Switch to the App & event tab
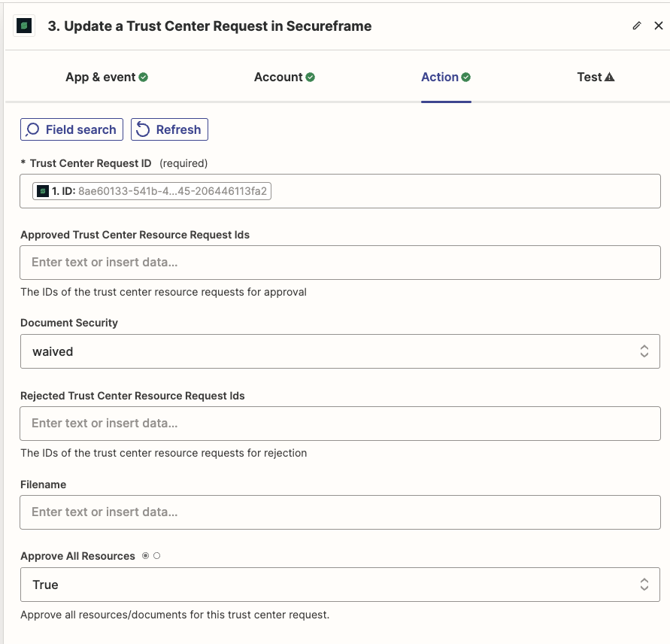The image size is (670, 644). click(x=106, y=77)
